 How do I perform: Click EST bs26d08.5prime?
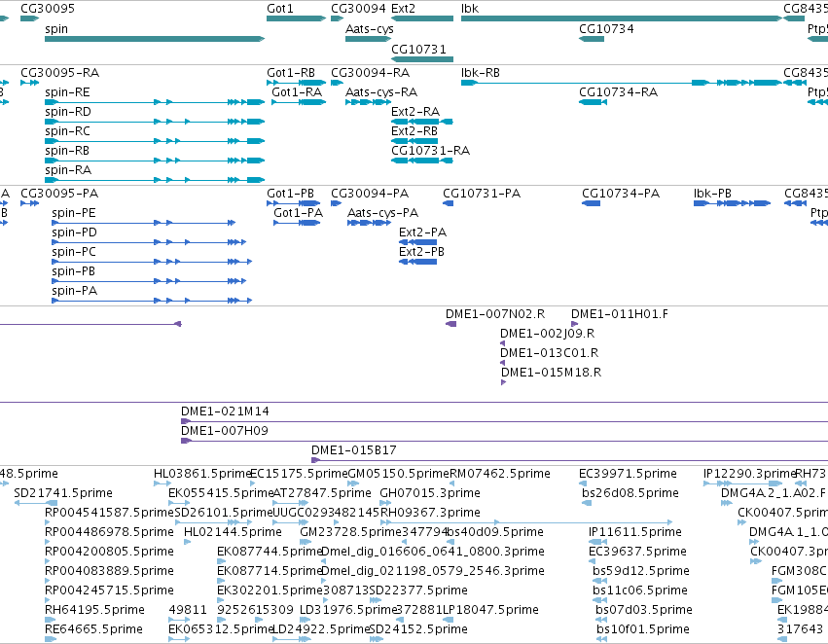tap(587, 503)
